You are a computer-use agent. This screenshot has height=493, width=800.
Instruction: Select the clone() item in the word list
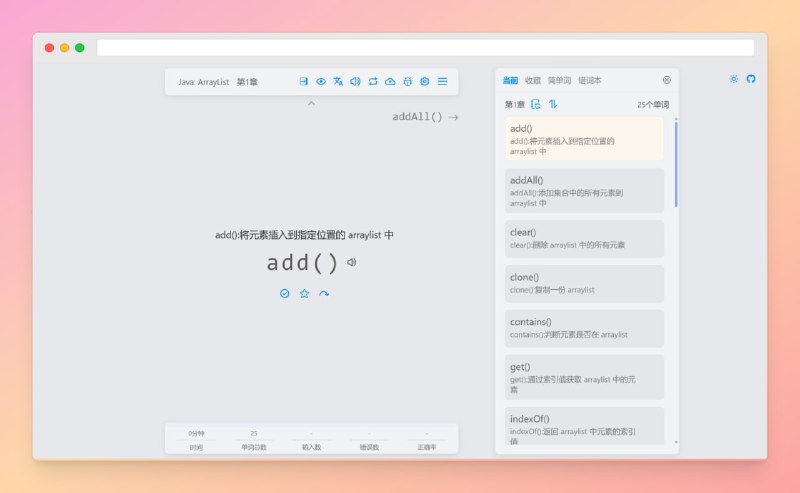[x=584, y=284]
